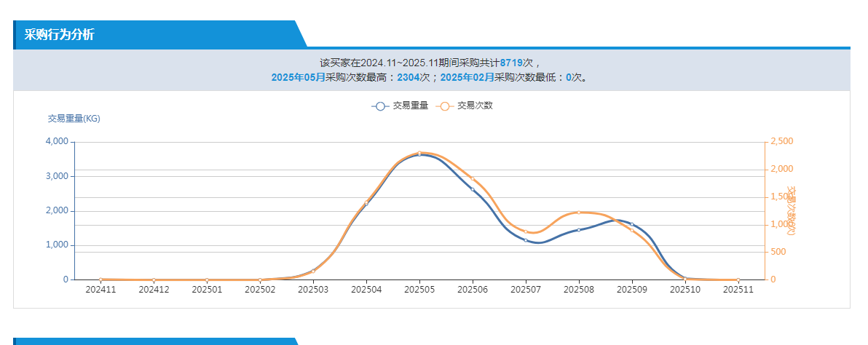The image size is (868, 345).
Task: Select blue 交易重量 data point at 202508
Action: point(579,230)
